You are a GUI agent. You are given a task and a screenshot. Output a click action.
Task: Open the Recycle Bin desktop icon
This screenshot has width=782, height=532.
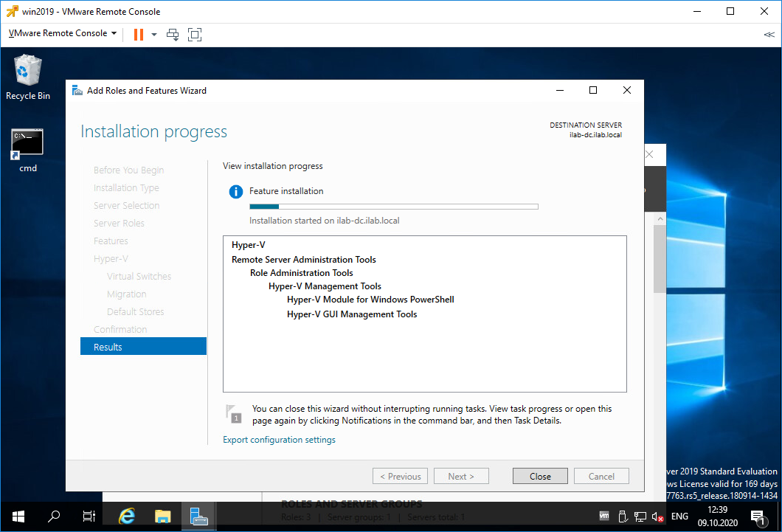(28, 77)
